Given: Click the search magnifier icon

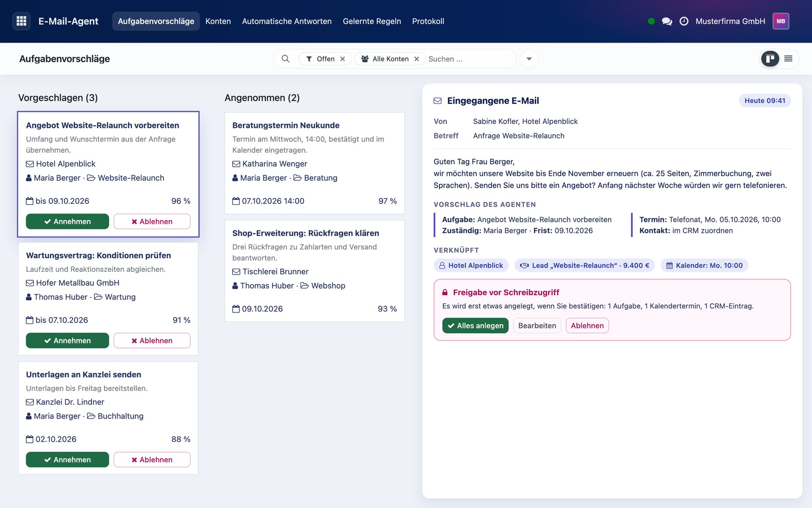Looking at the screenshot, I should coord(285,59).
